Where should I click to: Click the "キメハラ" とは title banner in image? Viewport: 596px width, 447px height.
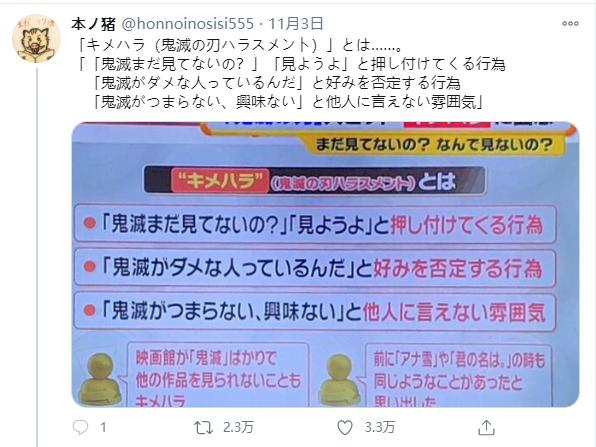tap(314, 180)
